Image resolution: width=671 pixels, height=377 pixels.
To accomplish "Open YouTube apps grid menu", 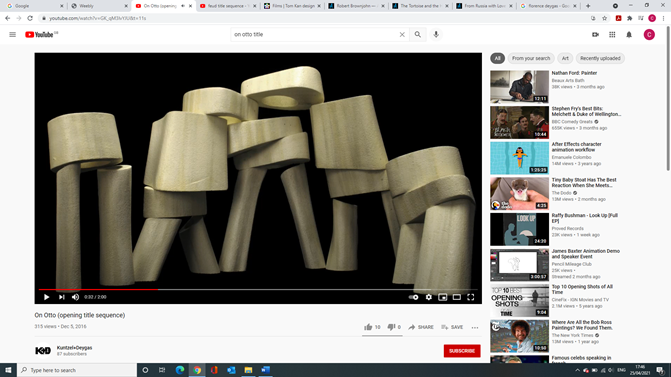I will (612, 35).
